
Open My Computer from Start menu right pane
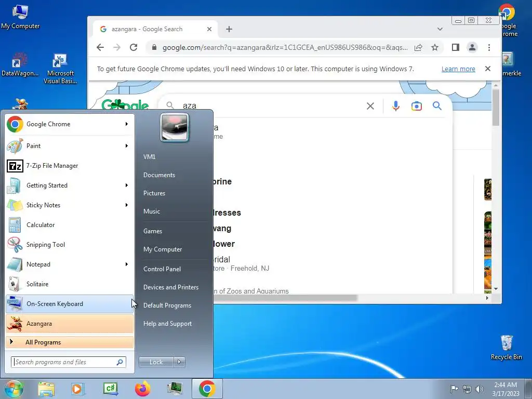(163, 249)
